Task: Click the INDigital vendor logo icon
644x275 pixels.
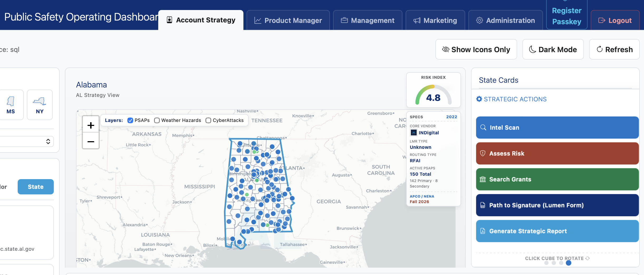Action: pos(414,132)
